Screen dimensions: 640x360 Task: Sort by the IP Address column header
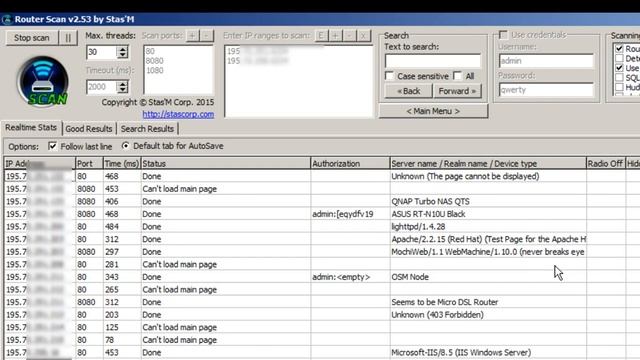pos(40,164)
